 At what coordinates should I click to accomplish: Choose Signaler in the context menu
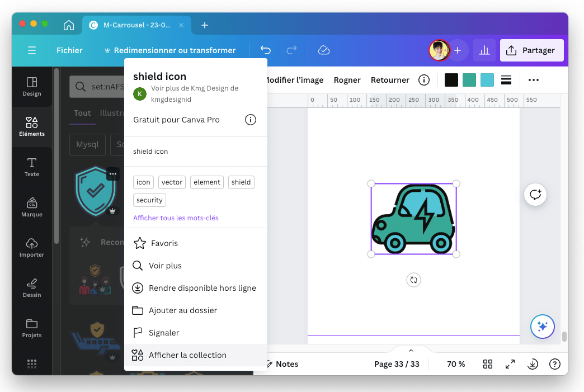click(196, 333)
